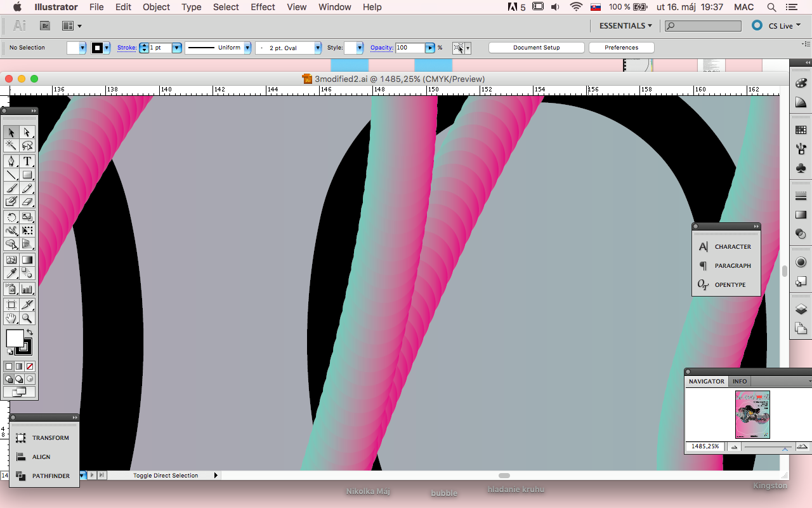This screenshot has width=812, height=508.
Task: Open the ESSENTIALS workspace switcher
Action: [625, 25]
